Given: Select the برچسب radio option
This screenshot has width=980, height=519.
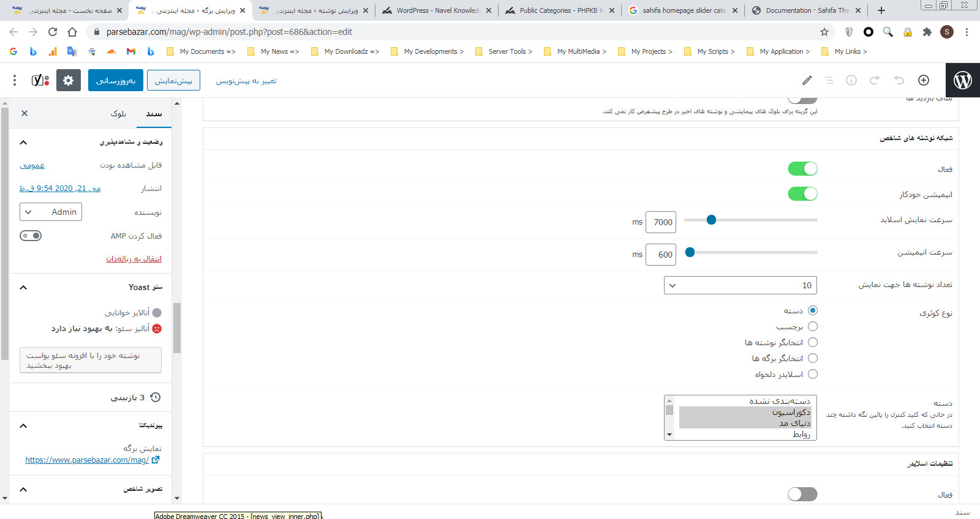Looking at the screenshot, I should coord(813,327).
